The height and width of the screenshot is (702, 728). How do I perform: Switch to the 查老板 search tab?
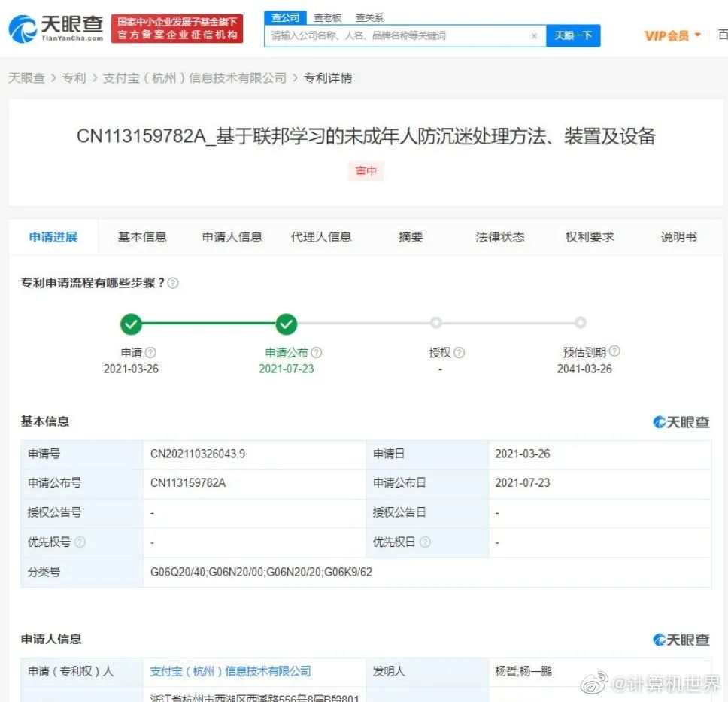[328, 17]
